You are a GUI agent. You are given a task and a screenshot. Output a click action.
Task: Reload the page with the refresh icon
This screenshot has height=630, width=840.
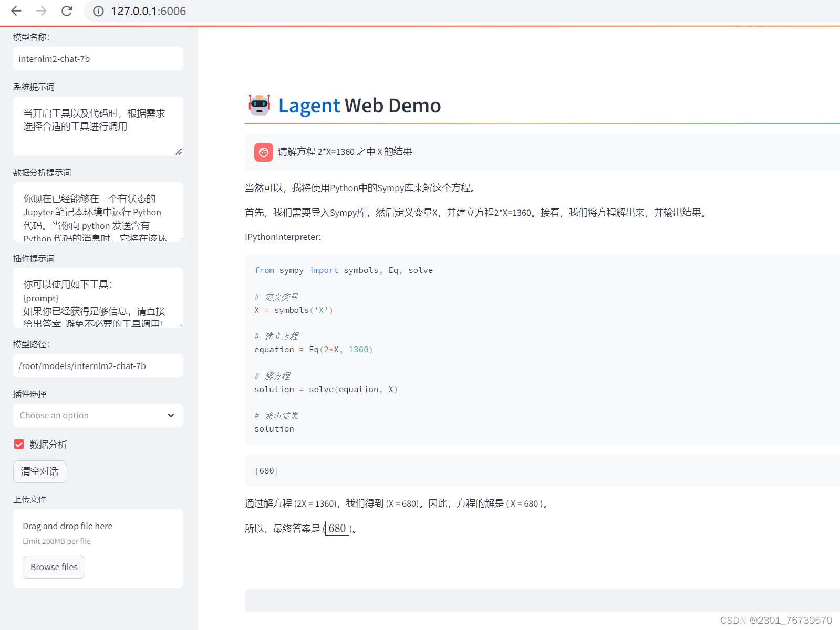pyautogui.click(x=67, y=11)
